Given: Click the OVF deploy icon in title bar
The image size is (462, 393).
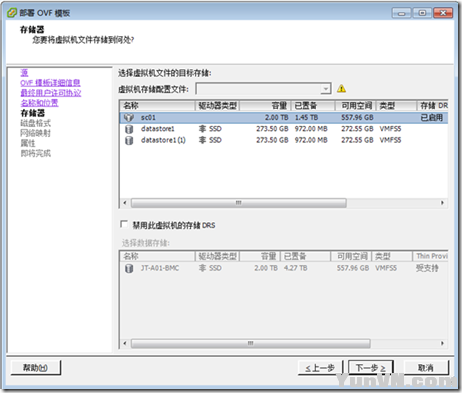Looking at the screenshot, I should pos(12,13).
